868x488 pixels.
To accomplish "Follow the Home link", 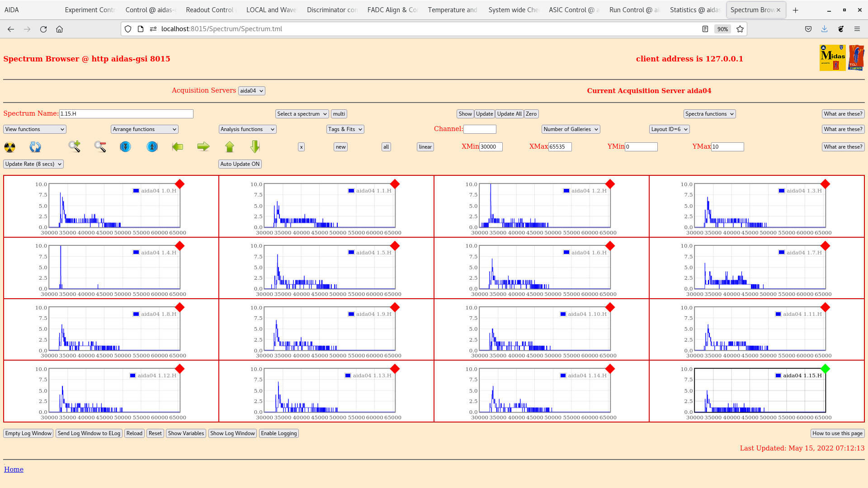I will pyautogui.click(x=14, y=469).
